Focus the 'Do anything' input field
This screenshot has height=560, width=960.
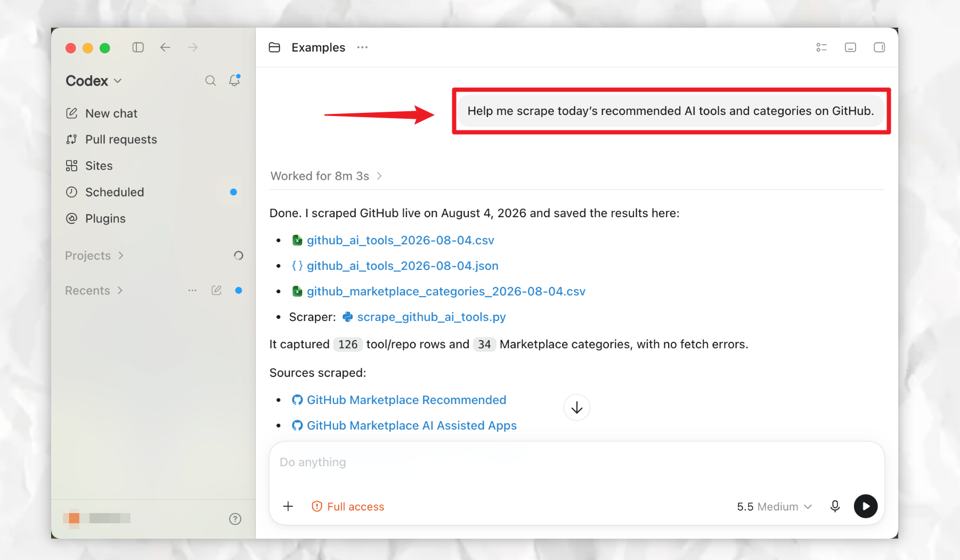(577, 463)
